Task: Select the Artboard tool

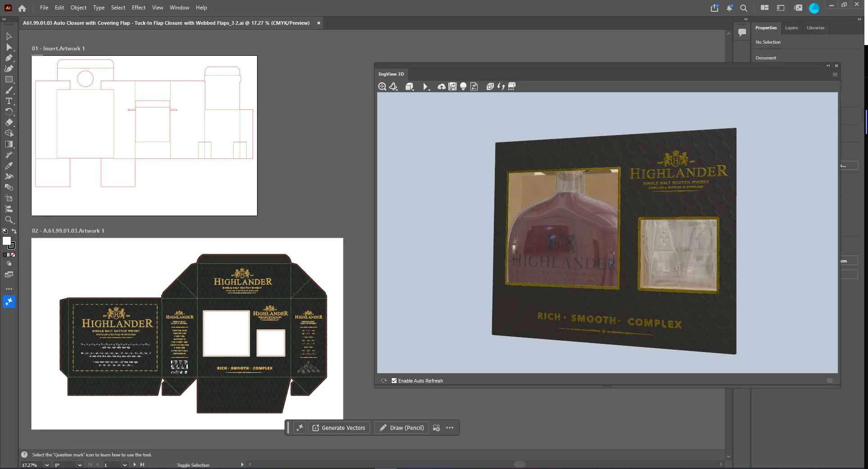Action: click(9, 198)
